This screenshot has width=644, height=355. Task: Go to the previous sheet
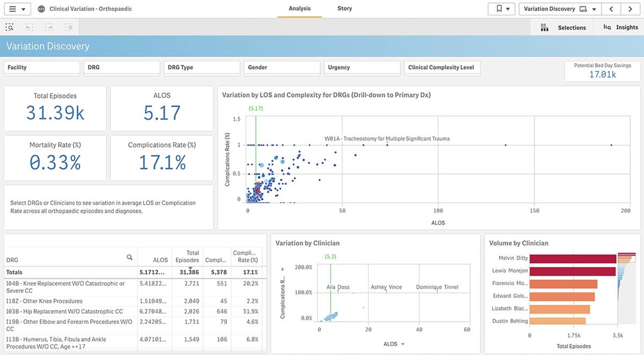(611, 9)
